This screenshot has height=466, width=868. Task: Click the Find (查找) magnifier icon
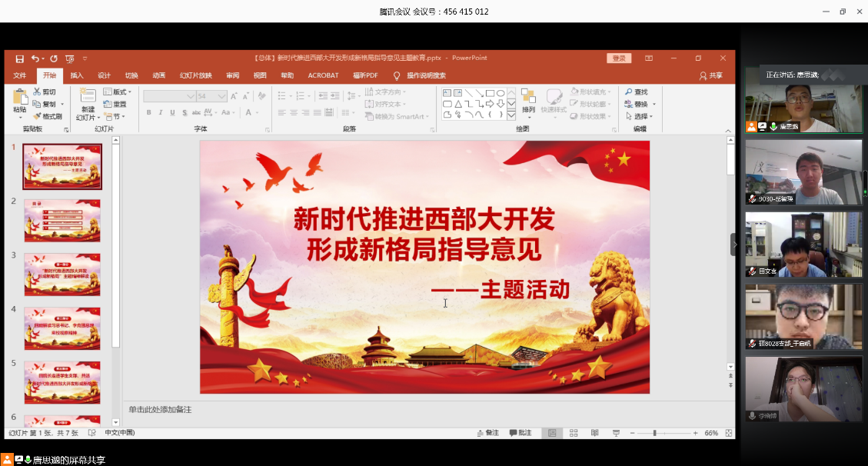point(629,92)
